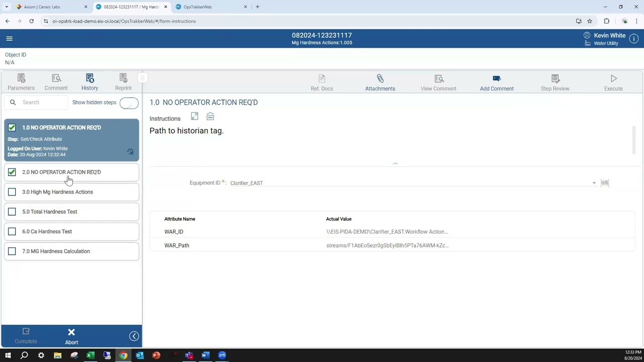Viewport: 644px width, 362px height.
Task: Open the Parameters panel
Action: (x=21, y=82)
